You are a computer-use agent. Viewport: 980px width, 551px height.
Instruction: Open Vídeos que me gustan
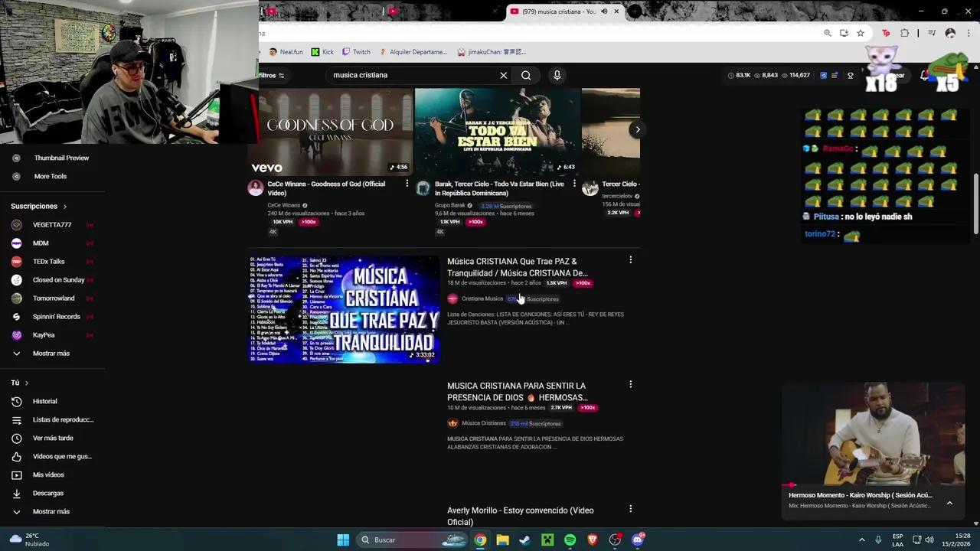click(x=62, y=456)
